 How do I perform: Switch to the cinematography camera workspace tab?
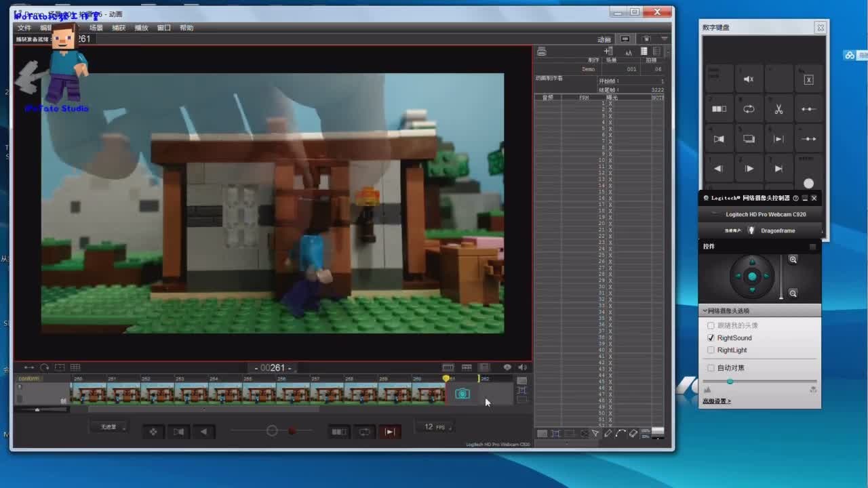646,39
